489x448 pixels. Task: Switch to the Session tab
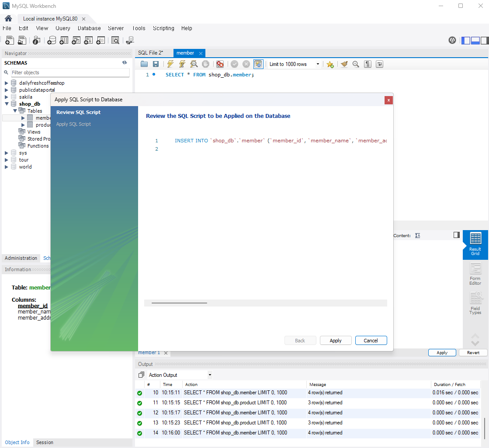[x=45, y=442]
